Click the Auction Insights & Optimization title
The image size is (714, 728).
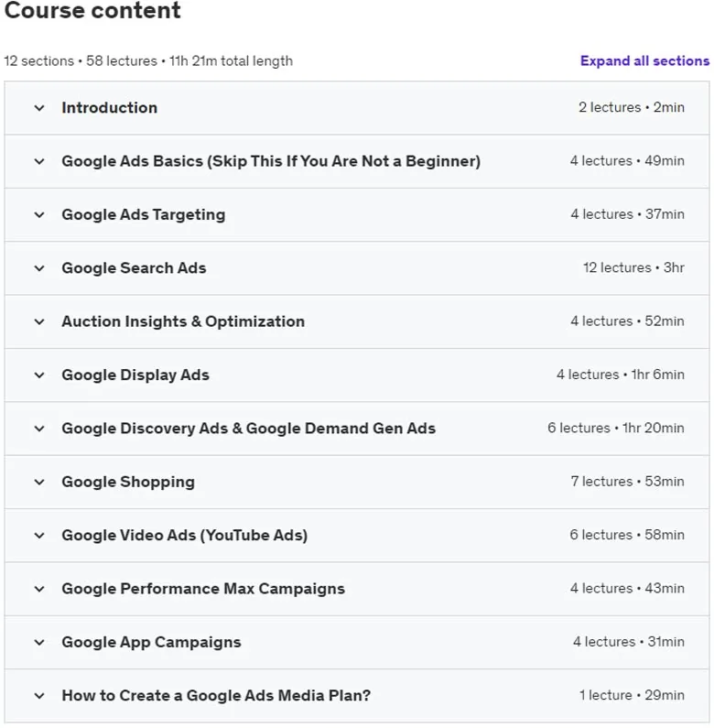pyautogui.click(x=183, y=321)
